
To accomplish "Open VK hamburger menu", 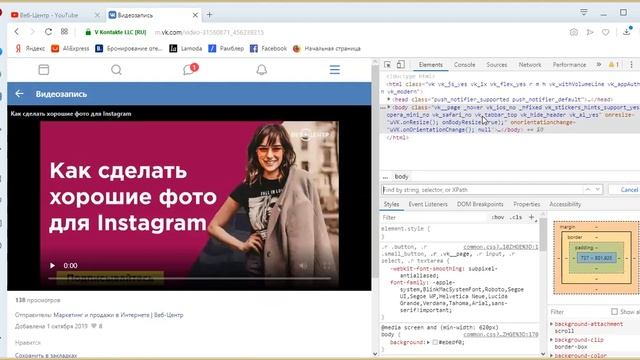I will [x=335, y=70].
